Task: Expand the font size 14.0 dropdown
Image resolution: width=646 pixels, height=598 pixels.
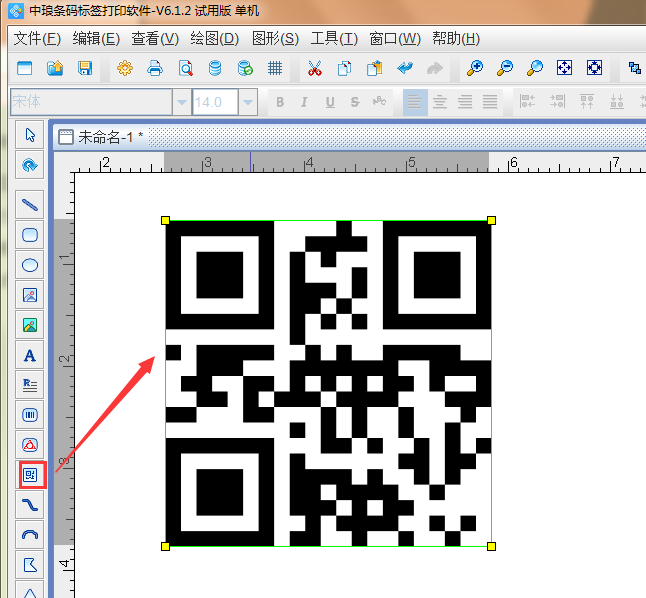Action: (x=248, y=102)
